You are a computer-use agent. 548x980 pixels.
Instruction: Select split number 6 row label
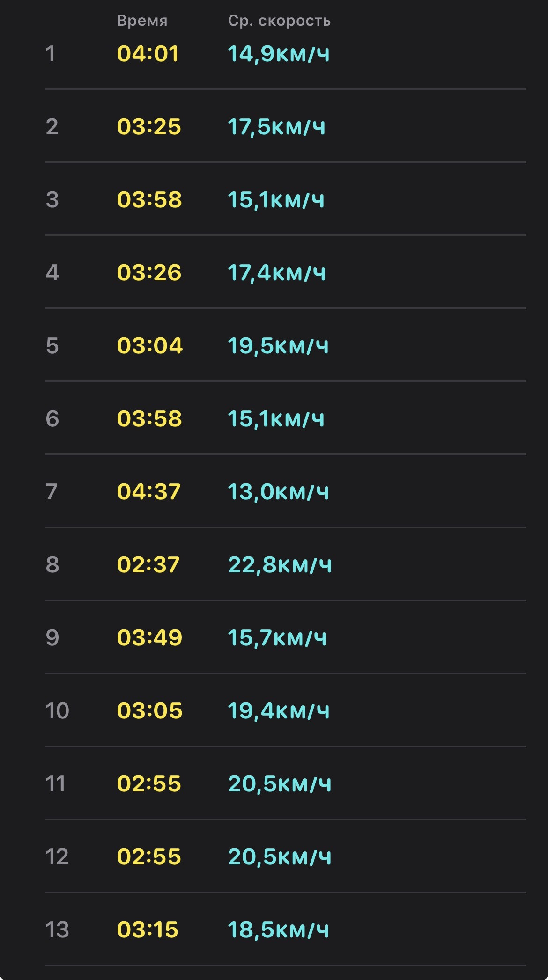pyautogui.click(x=52, y=418)
